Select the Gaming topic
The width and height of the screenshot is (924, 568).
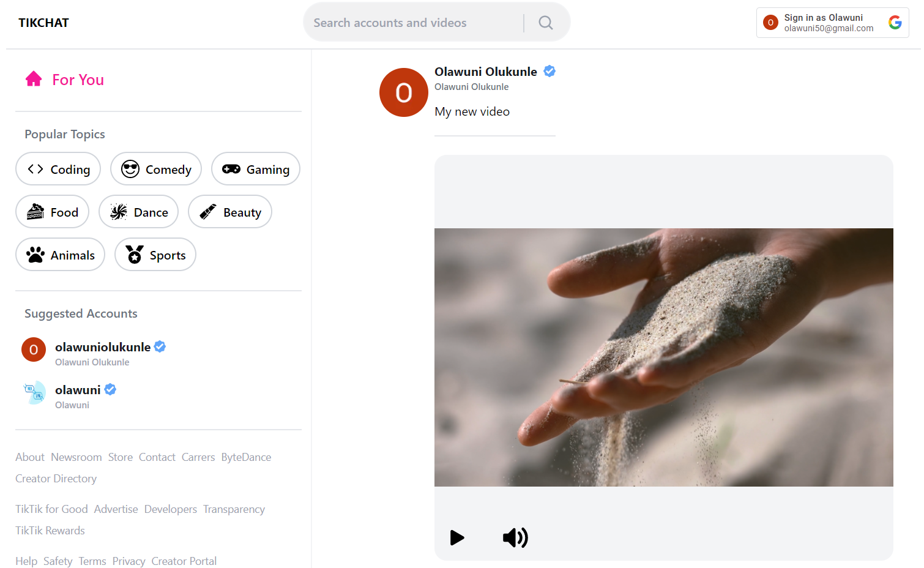click(256, 169)
